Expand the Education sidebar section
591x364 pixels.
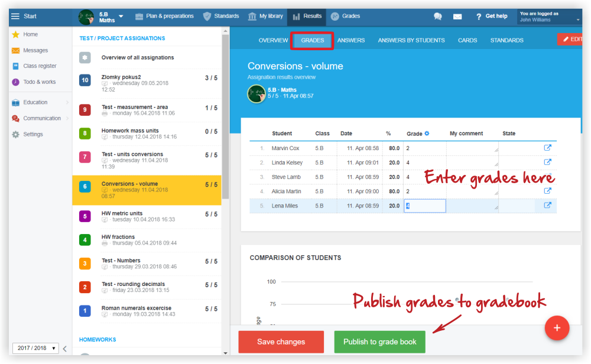coord(40,102)
